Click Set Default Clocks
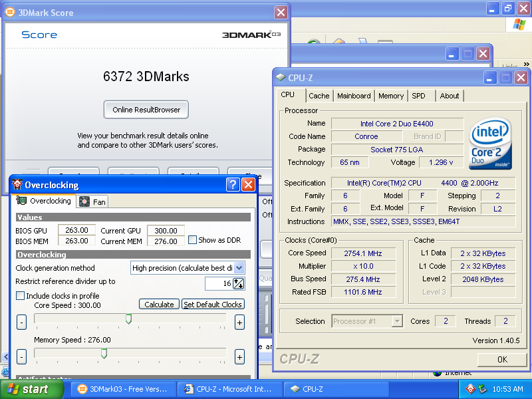This screenshot has height=399, width=532. [213, 305]
